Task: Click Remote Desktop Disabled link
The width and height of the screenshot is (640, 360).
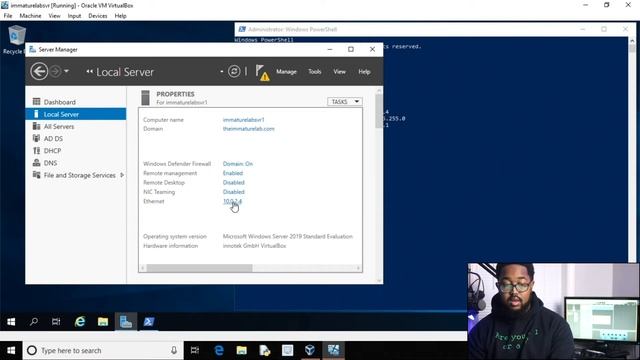Action: pyautogui.click(x=233, y=182)
